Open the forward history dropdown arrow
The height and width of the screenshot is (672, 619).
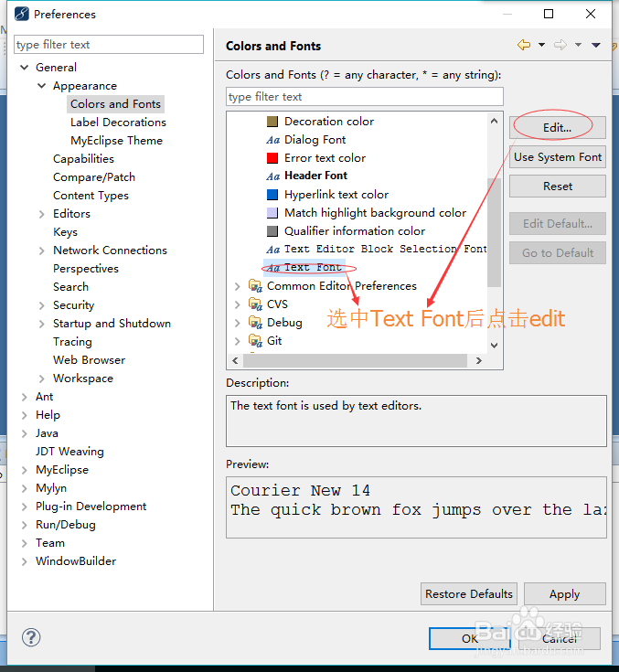(x=578, y=45)
